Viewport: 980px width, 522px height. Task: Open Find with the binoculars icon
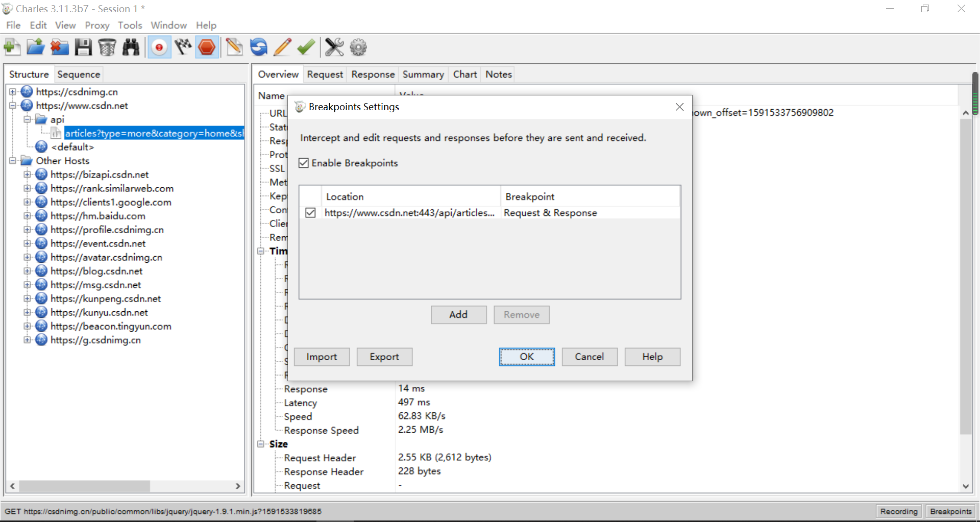[x=131, y=47]
